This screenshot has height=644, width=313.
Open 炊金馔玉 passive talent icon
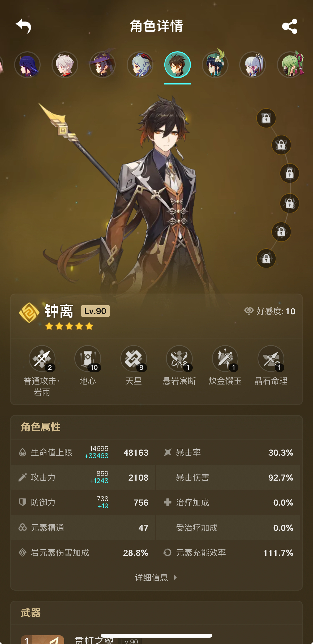(x=225, y=358)
